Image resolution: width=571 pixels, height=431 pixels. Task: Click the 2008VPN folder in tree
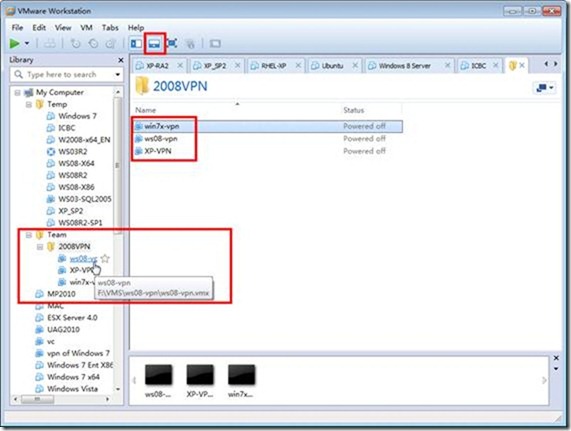(74, 247)
